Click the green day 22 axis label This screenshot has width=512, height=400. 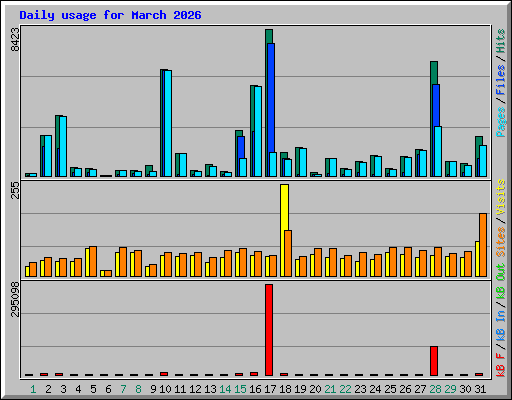(345, 389)
